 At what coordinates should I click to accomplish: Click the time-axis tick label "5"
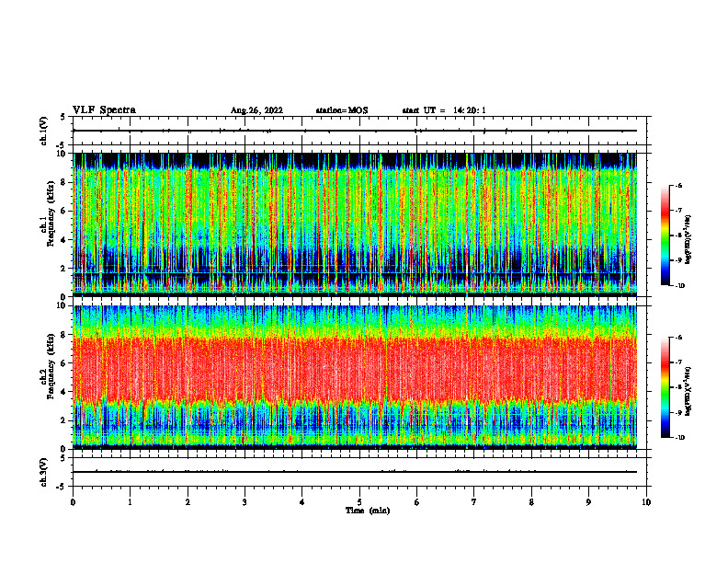(x=359, y=502)
